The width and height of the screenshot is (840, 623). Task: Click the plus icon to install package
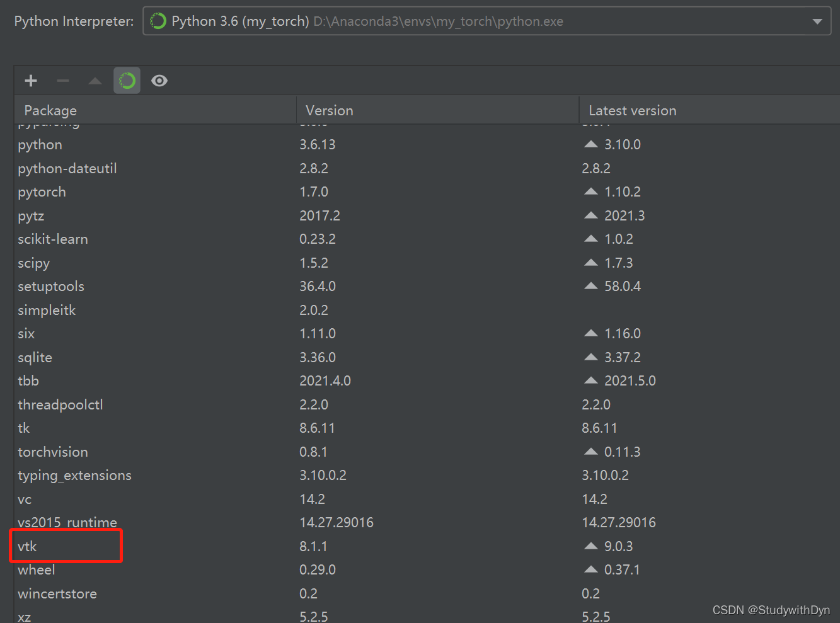[31, 81]
